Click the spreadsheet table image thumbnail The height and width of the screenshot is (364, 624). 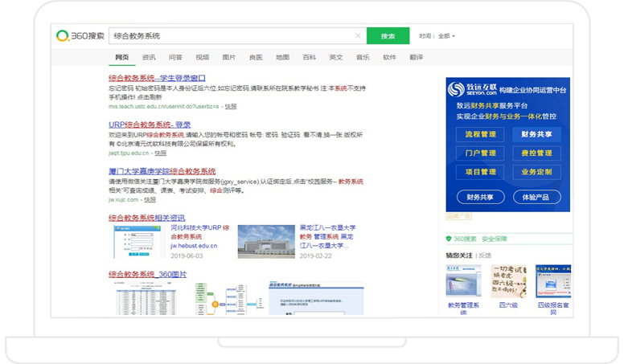pos(146,298)
